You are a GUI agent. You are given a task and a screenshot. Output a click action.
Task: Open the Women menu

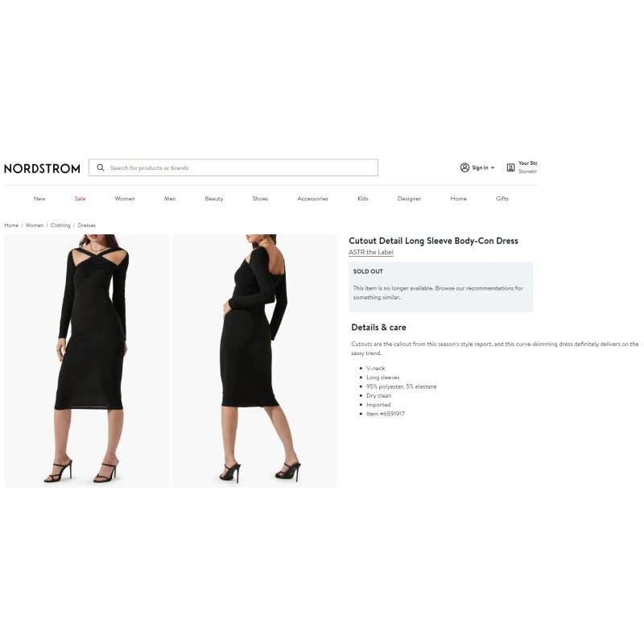(125, 198)
